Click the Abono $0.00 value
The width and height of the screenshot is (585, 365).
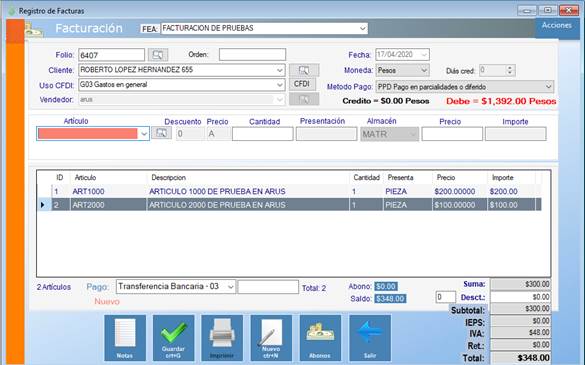pos(386,286)
